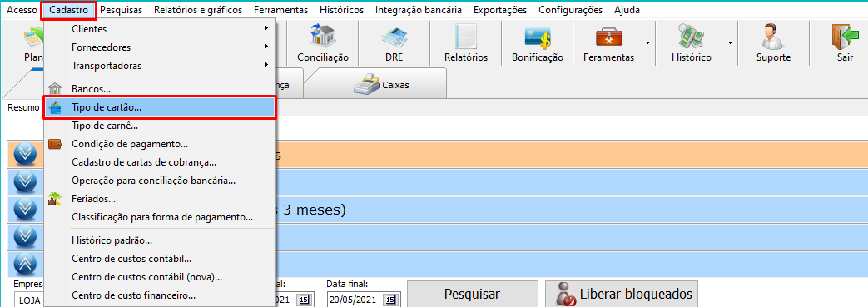Screen dimensions: 868x307
Task: Open Integração bancária menu
Action: 419,10
